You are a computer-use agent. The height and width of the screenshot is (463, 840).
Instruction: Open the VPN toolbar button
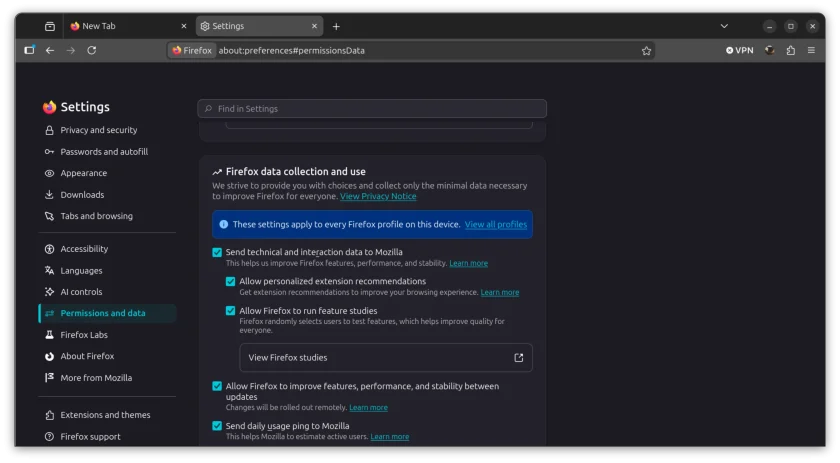point(739,50)
